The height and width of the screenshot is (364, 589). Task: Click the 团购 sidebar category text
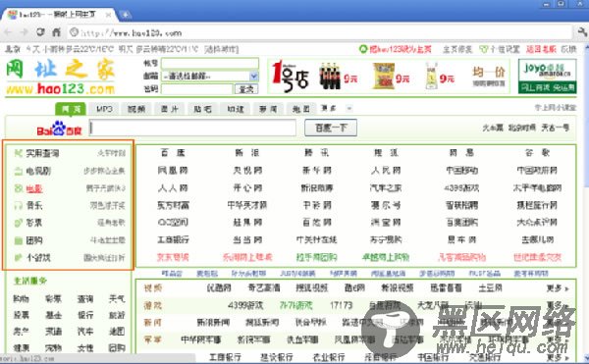click(x=34, y=240)
